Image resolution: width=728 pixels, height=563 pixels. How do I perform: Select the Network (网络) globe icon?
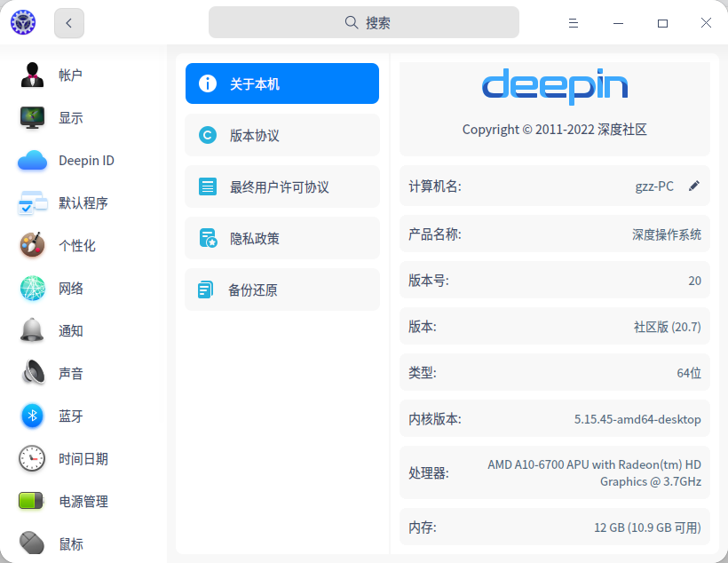(x=33, y=289)
